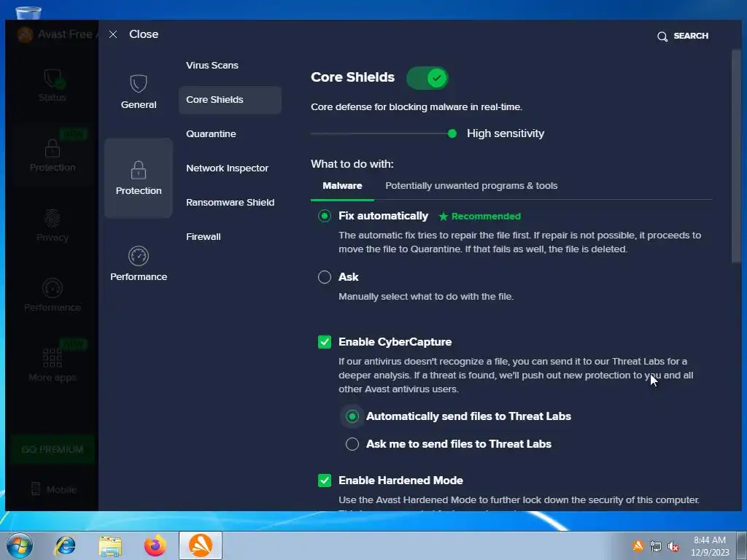Turn off the Core Shields toggle

tap(427, 78)
